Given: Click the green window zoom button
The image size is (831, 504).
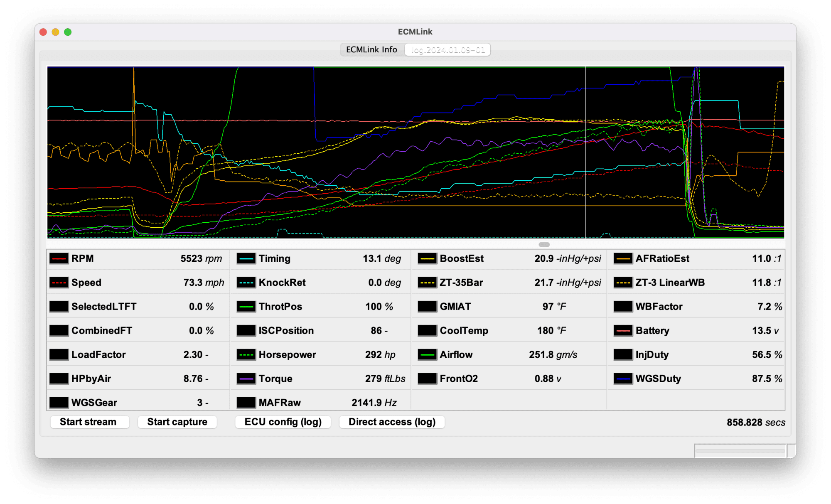Looking at the screenshot, I should [68, 32].
